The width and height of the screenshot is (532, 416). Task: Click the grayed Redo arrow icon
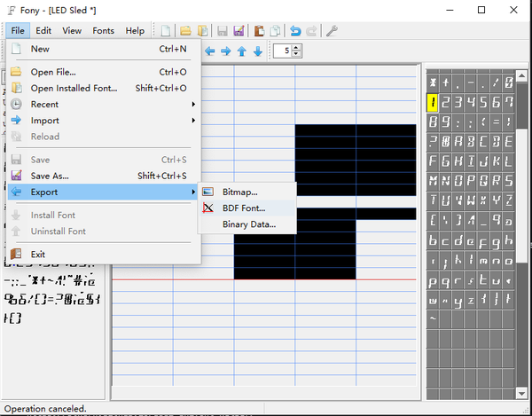click(311, 31)
